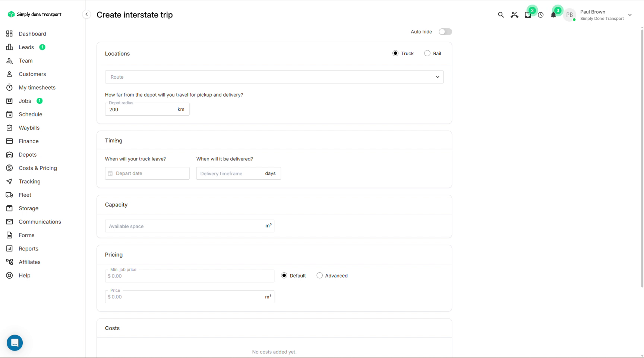Click the Depots warehouse icon

9,154
